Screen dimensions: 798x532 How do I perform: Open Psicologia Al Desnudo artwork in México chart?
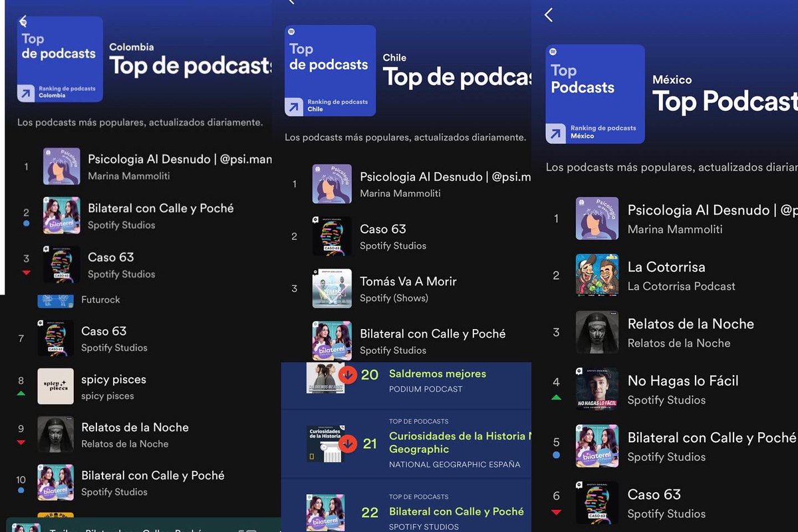click(x=597, y=218)
